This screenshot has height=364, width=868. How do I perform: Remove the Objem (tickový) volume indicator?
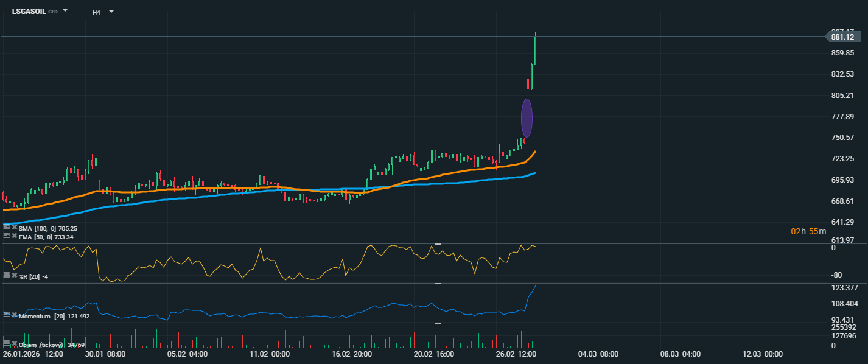pyautogui.click(x=14, y=343)
